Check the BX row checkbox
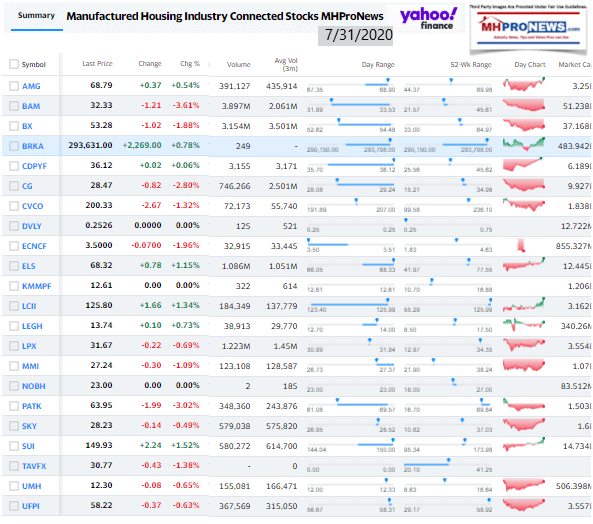593x524 pixels. click(x=14, y=126)
